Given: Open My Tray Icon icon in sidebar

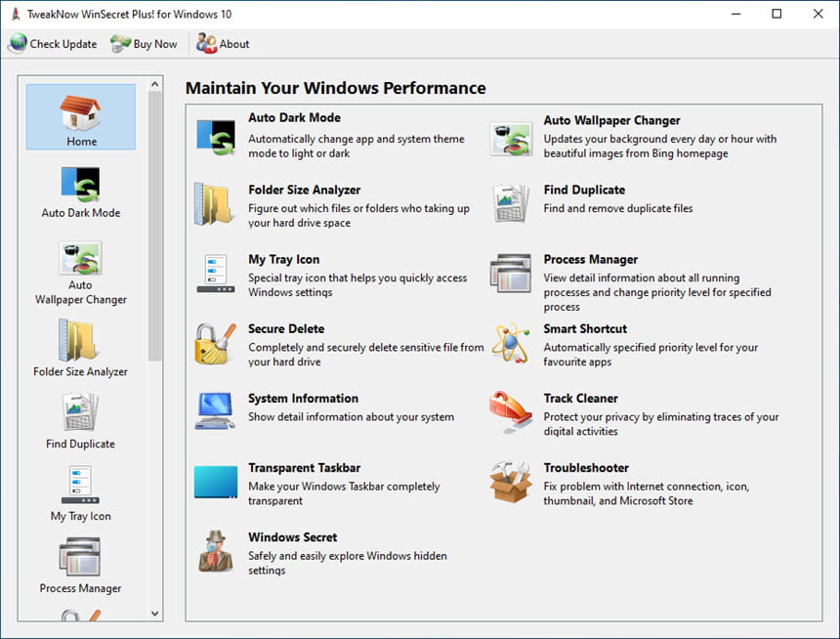Looking at the screenshot, I should click(x=80, y=485).
